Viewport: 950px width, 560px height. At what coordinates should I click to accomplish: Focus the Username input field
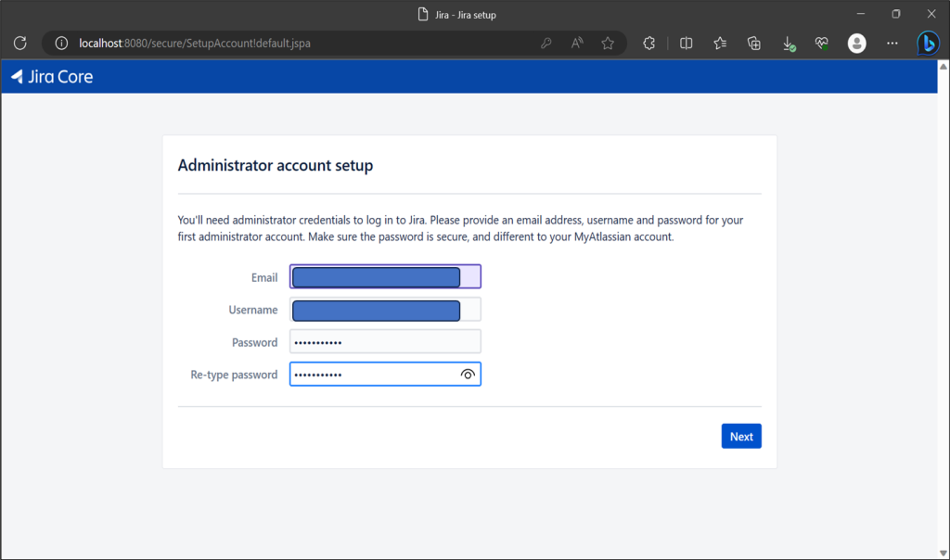pos(385,310)
